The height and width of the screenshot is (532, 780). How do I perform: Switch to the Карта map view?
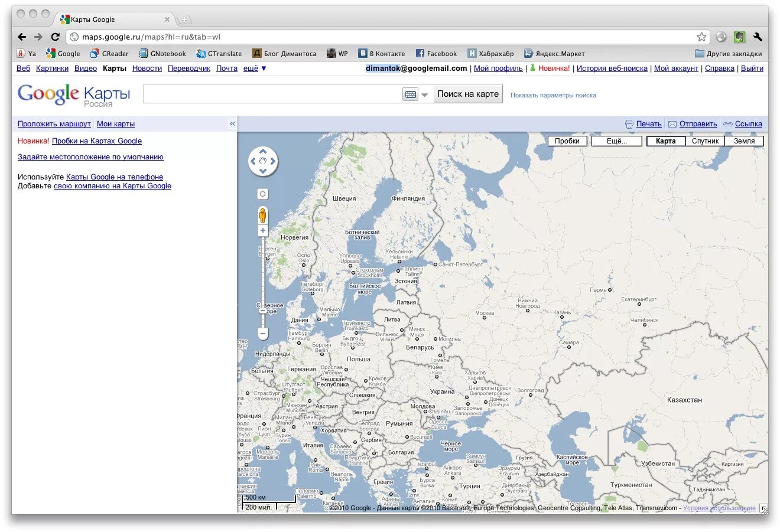click(x=666, y=141)
